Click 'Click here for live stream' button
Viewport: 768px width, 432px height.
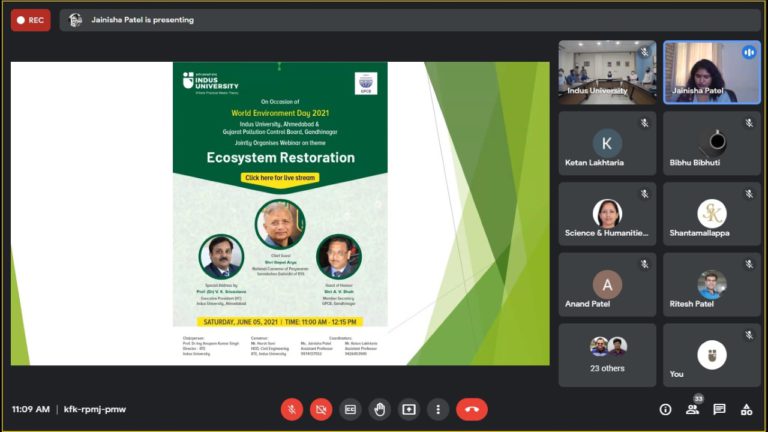point(279,178)
